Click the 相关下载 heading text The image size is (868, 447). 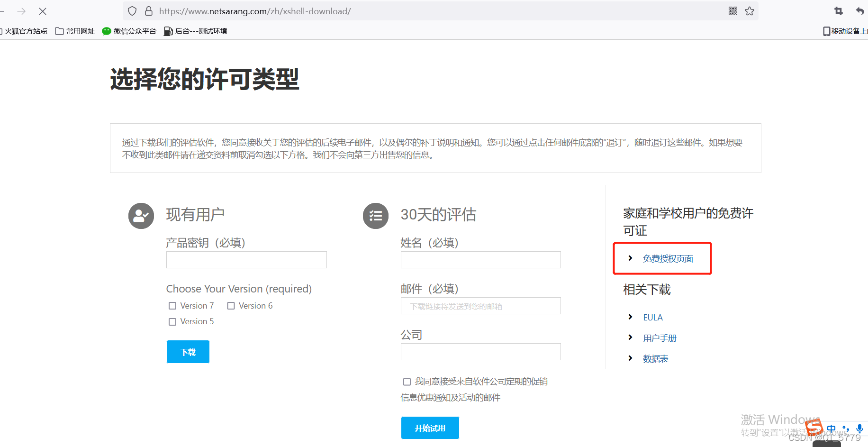click(x=647, y=289)
